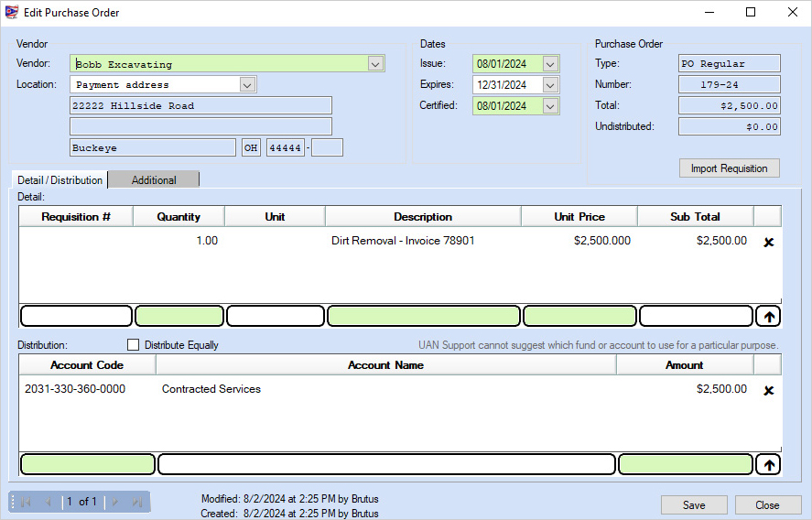Select the Detail / Distribution tab
The width and height of the screenshot is (812, 520).
(60, 180)
